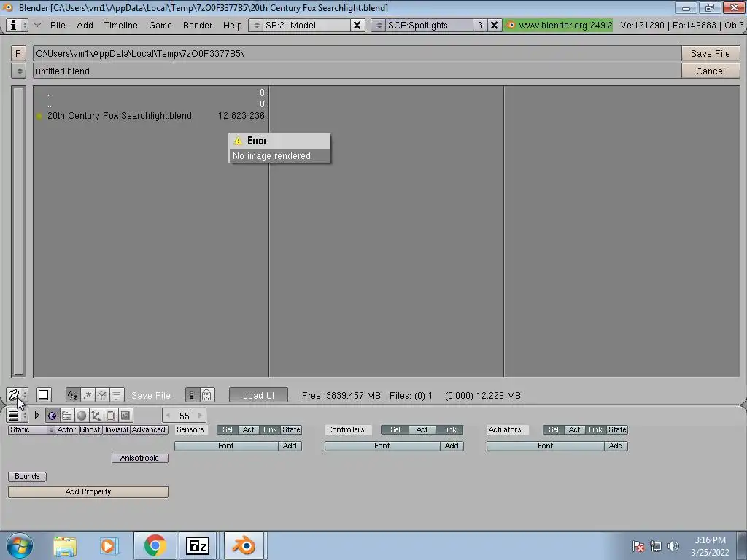Click the Cancel button
Screen dimensions: 747x560
point(711,71)
